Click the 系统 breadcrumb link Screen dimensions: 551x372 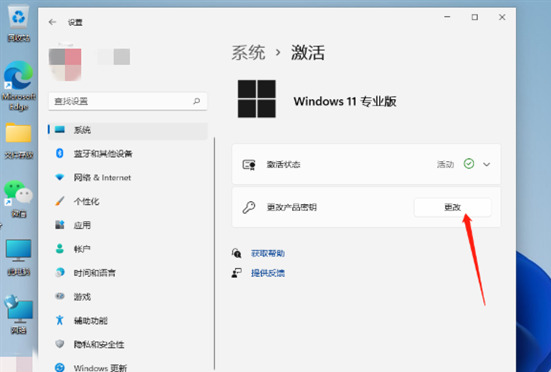coord(248,53)
